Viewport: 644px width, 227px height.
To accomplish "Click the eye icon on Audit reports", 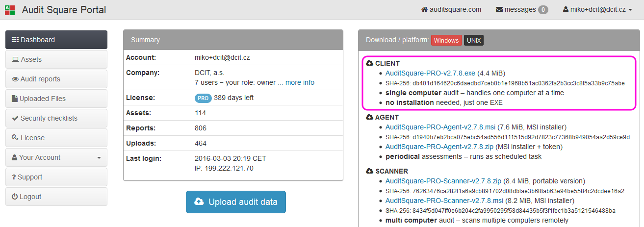I will (x=15, y=79).
